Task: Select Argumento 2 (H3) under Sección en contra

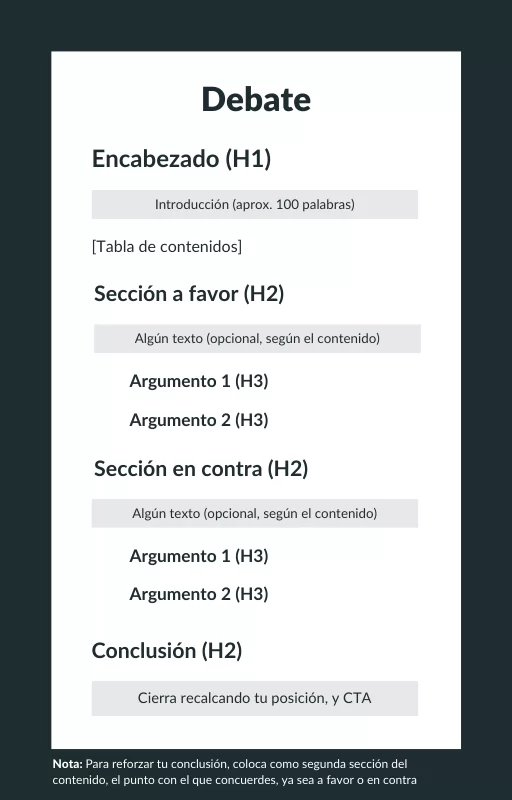Action: (199, 594)
